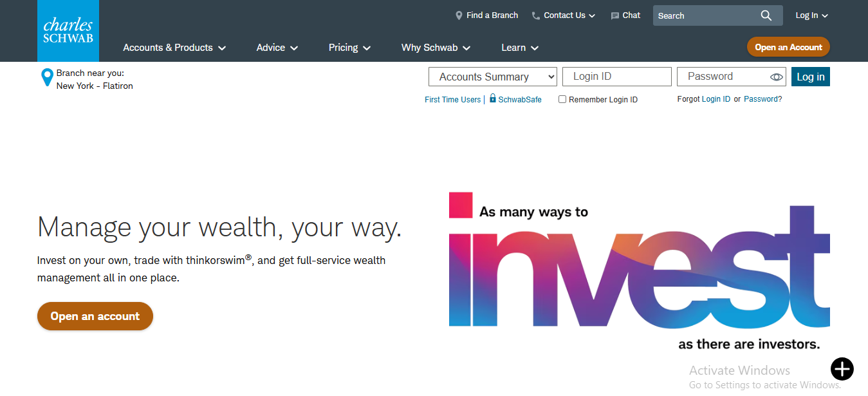Click the Chat bubble icon

point(615,15)
